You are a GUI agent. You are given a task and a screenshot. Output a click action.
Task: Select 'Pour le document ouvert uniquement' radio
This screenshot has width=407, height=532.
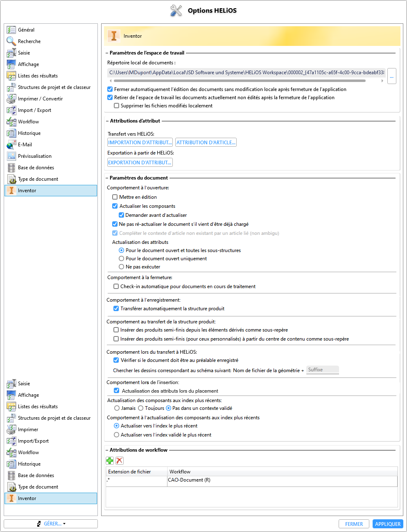click(122, 259)
